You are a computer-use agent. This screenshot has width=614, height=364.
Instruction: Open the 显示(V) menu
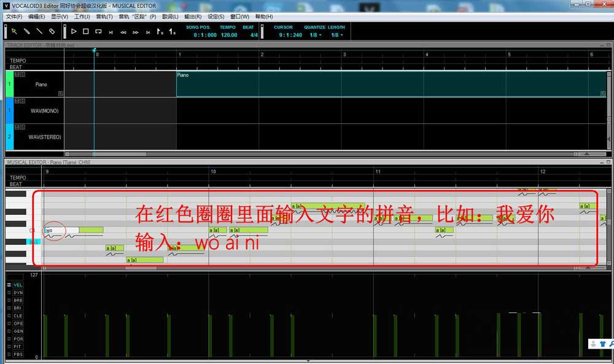tap(60, 17)
